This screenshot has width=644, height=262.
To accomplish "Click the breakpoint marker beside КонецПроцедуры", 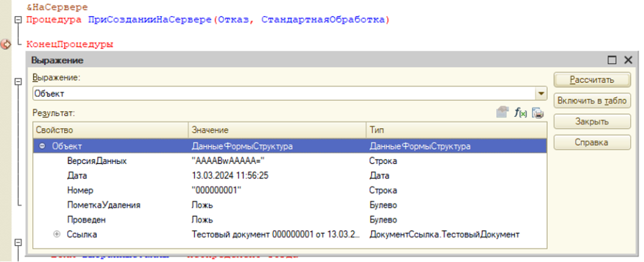I will [x=6, y=45].
